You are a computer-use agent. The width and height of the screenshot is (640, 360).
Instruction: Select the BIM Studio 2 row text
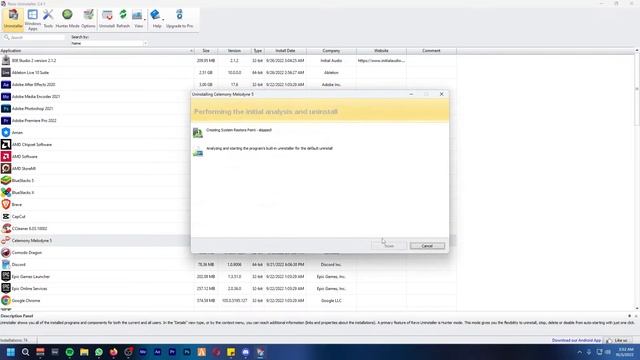(x=34, y=60)
